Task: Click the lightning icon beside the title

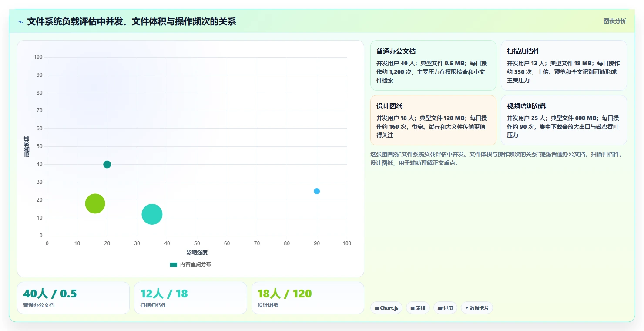Action: [x=21, y=21]
